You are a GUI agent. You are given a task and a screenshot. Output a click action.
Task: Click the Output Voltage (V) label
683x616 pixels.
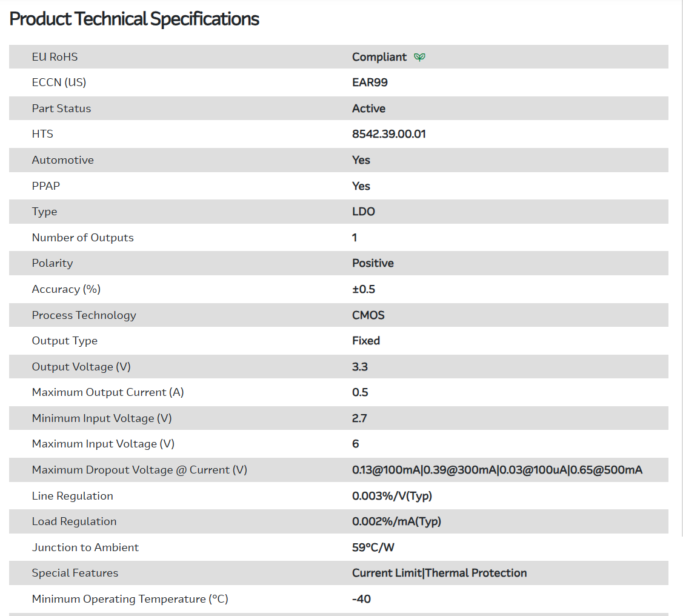point(81,367)
